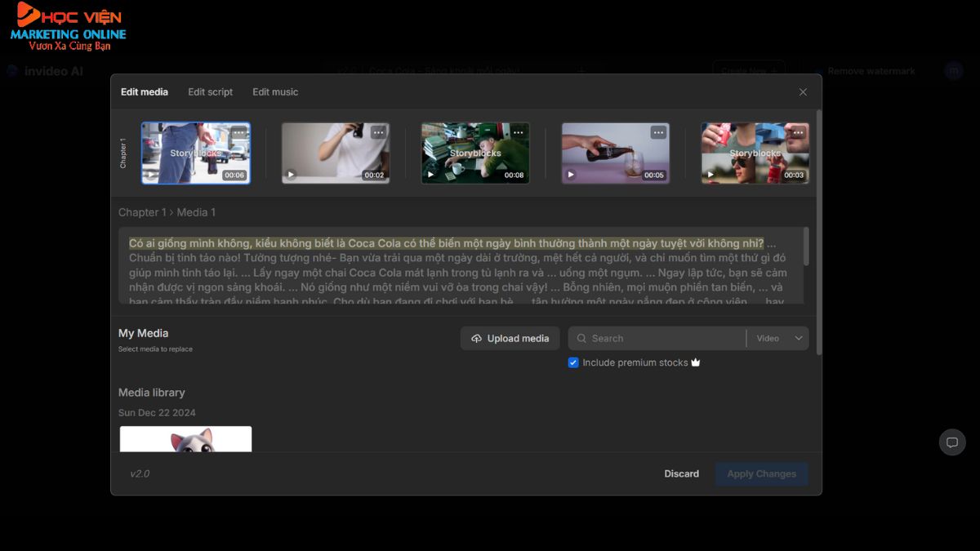This screenshot has width=980, height=551.
Task: Click the vertical 'Chapter 1' label
Action: click(x=123, y=153)
